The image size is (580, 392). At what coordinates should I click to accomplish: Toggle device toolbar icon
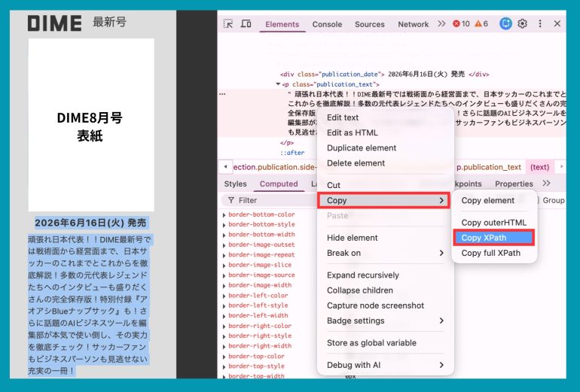tap(246, 24)
